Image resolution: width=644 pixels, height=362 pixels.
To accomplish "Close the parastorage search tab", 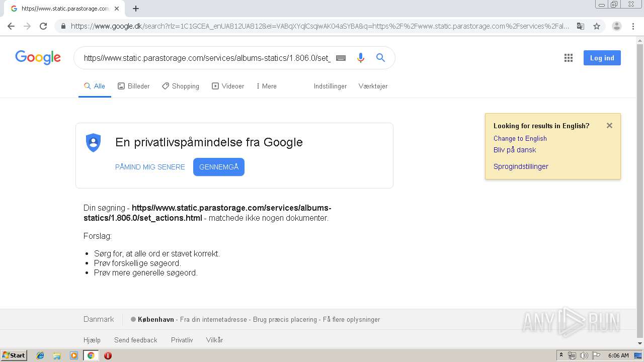I will pos(117,9).
